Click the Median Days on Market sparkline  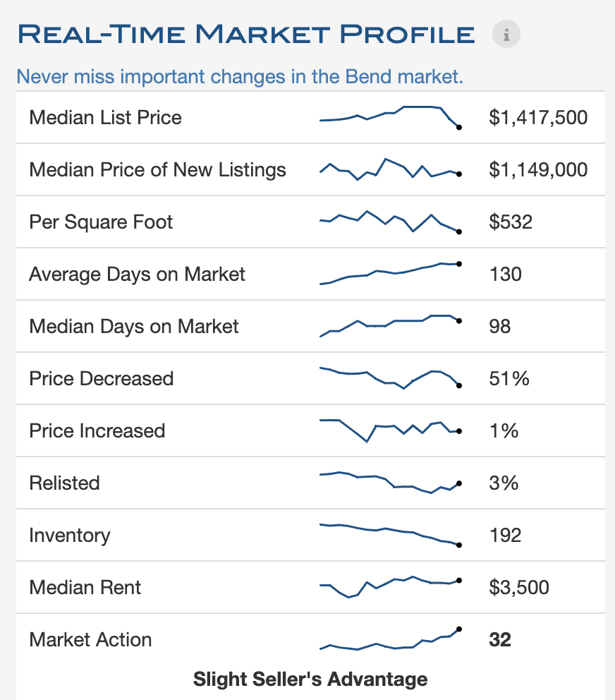point(390,325)
